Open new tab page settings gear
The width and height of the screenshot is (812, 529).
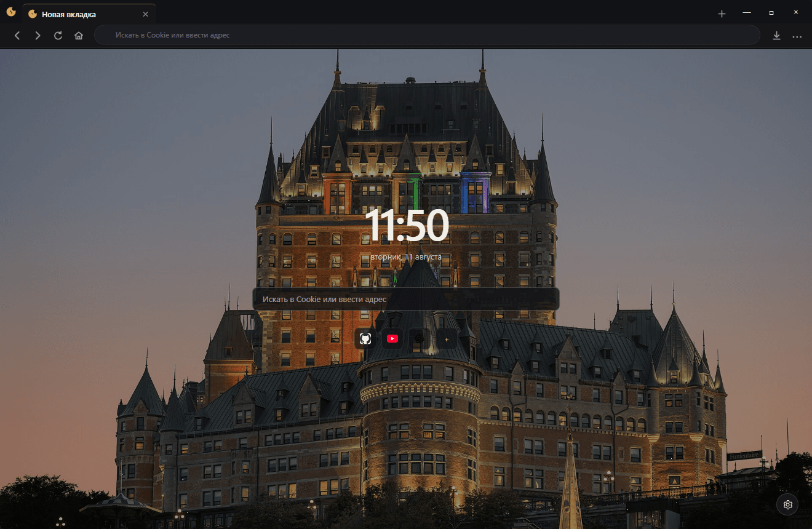pyautogui.click(x=787, y=505)
